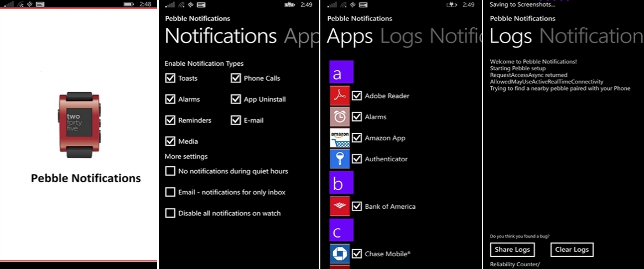Uncheck the Adobe Reader app checkbox

tap(357, 96)
